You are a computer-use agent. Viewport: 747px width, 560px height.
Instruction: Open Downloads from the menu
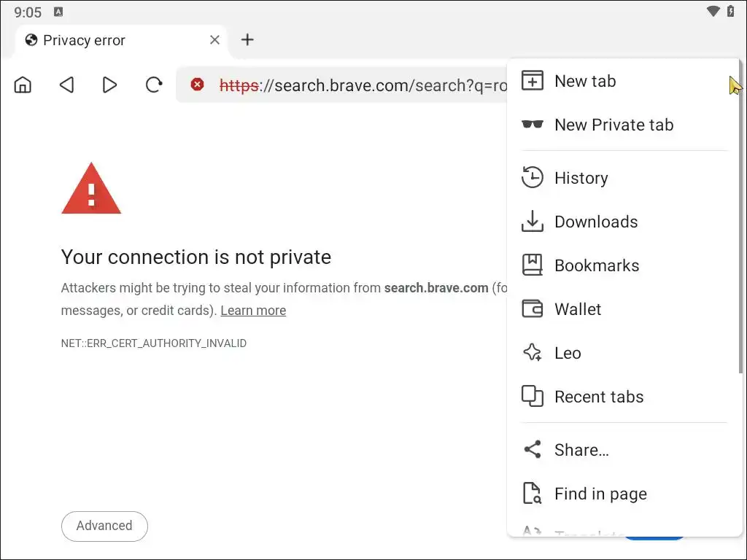(x=623, y=222)
